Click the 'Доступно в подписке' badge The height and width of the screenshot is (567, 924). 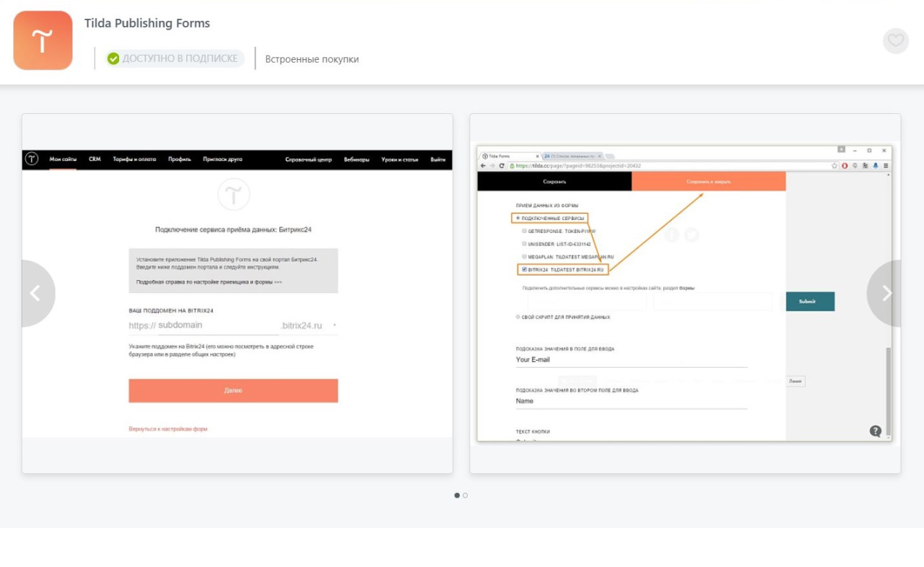pos(173,58)
